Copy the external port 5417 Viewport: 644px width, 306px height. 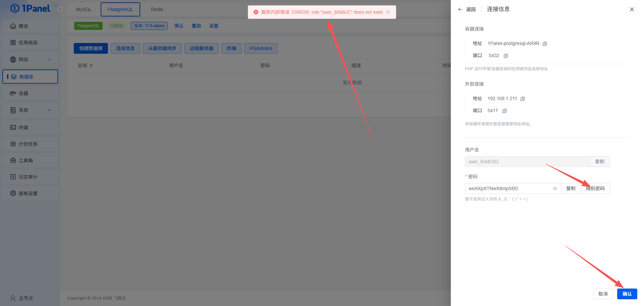[x=504, y=111]
